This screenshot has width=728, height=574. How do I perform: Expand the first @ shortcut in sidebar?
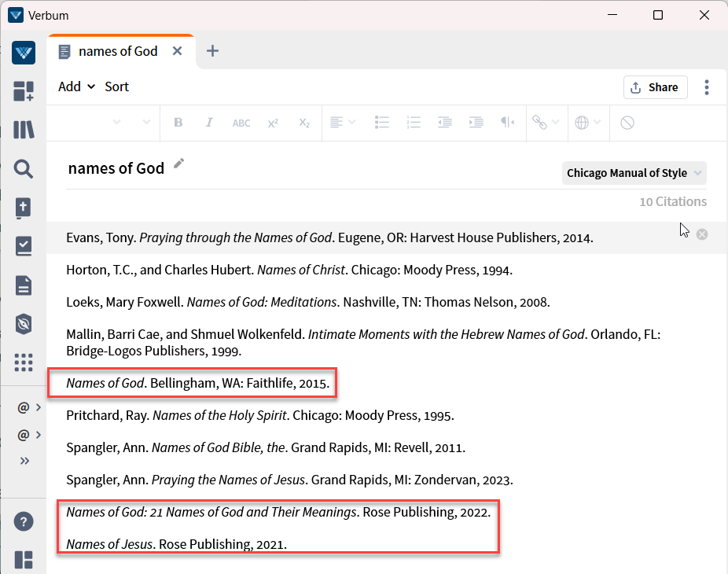click(29, 407)
